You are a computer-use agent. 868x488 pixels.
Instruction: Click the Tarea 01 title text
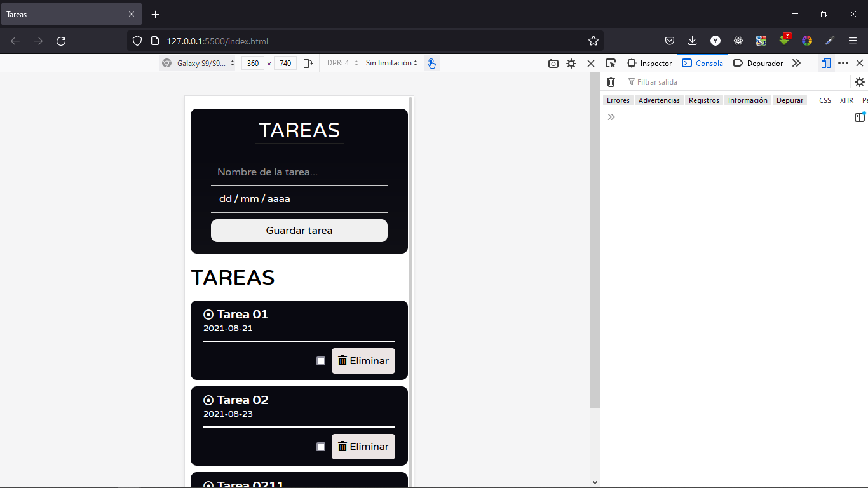coord(243,314)
